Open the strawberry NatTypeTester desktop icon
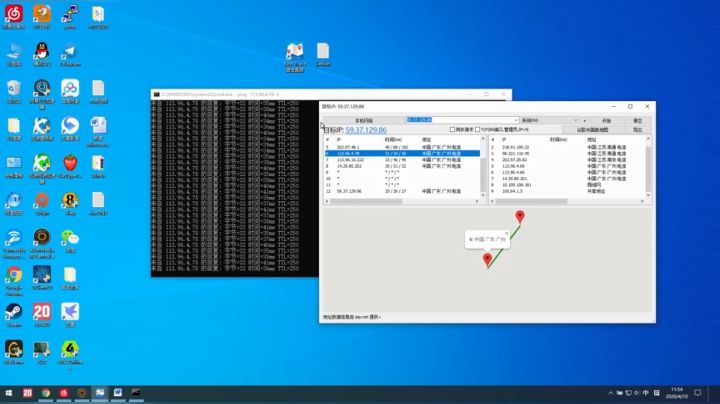This screenshot has height=404, width=720. pos(70,166)
